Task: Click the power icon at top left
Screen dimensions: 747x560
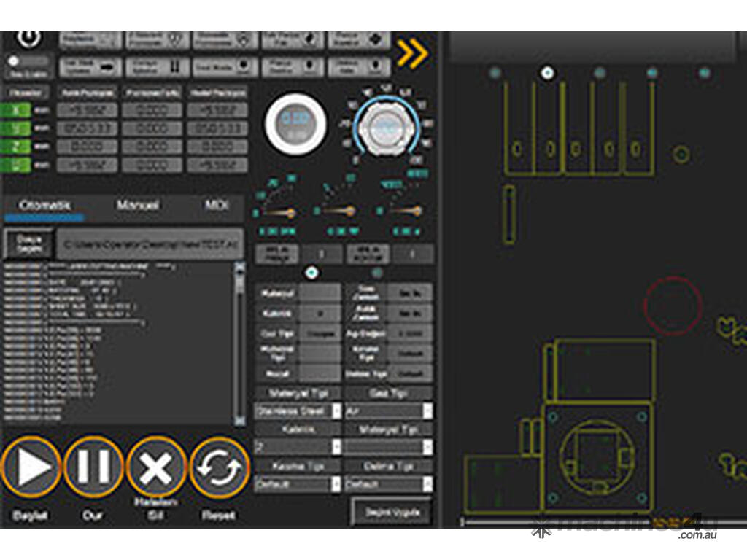Action: pos(27,39)
